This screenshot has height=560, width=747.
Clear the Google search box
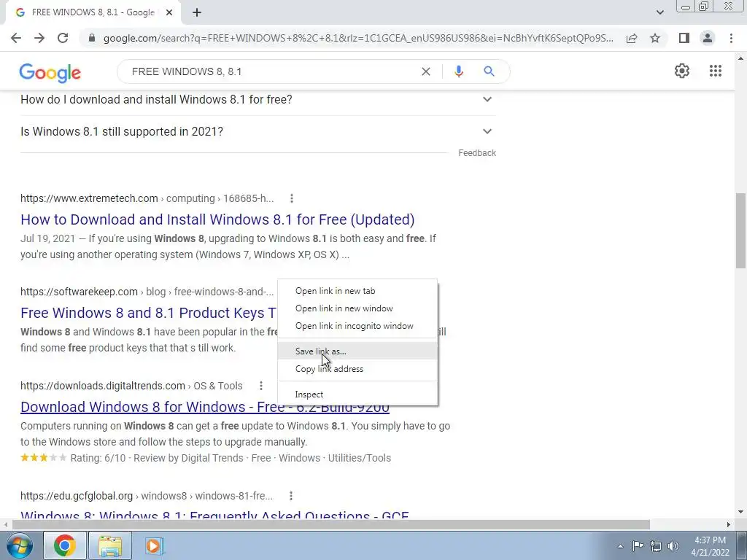click(x=426, y=71)
